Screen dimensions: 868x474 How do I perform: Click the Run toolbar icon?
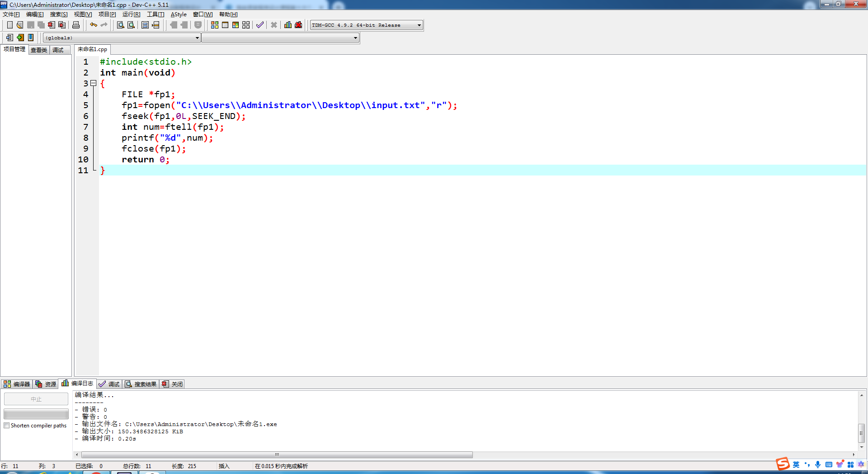coord(225,25)
